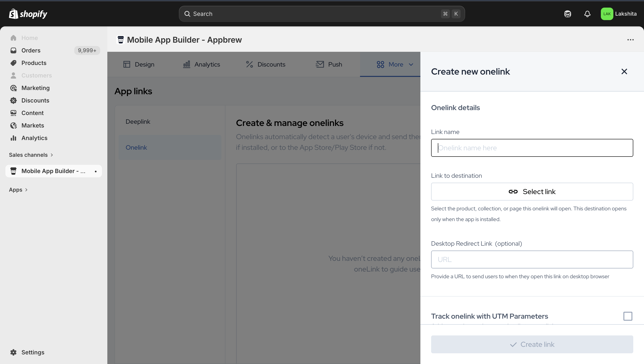
Task: Open the Push tab
Action: coord(329,65)
